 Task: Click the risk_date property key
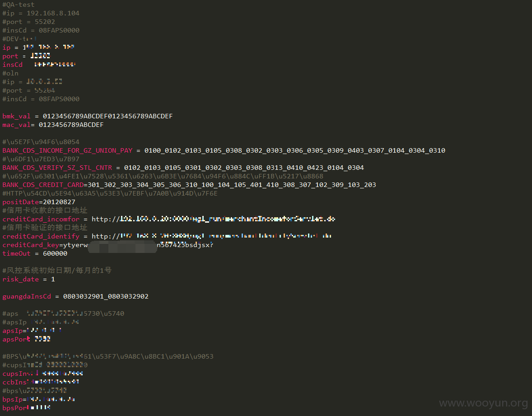[x=20, y=279]
